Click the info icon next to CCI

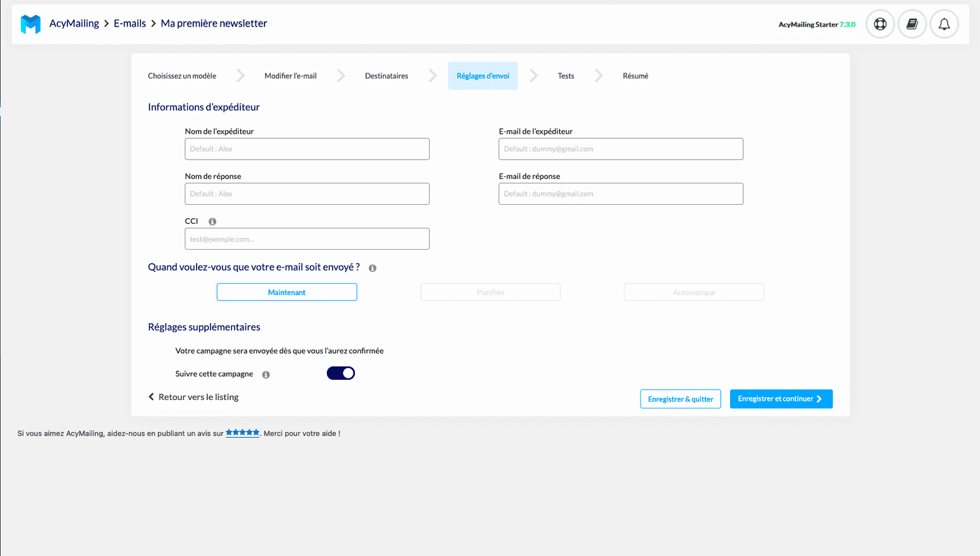tap(211, 220)
